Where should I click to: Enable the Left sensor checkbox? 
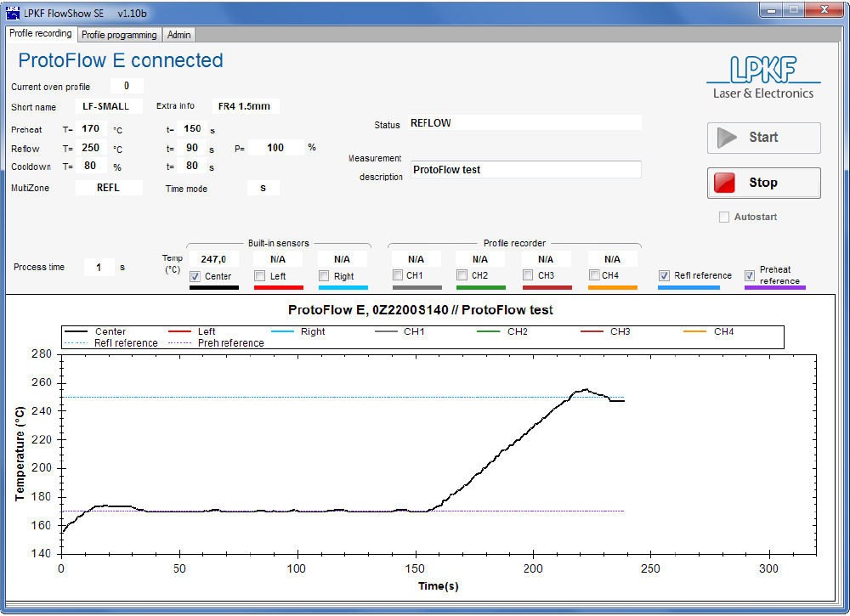pyautogui.click(x=260, y=276)
